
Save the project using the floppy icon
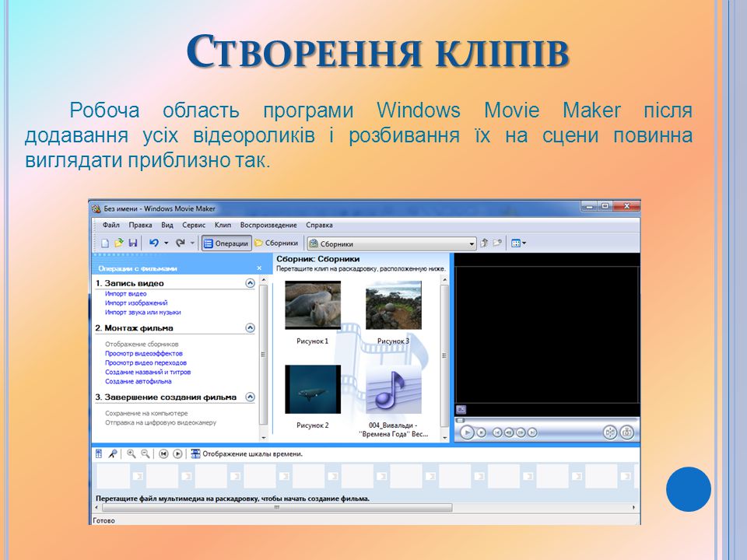coord(133,243)
